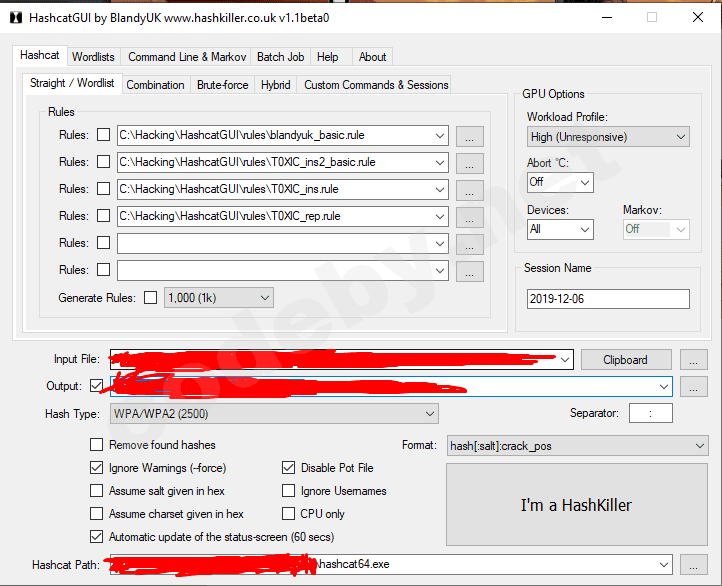Uncheck the Output checkbox
This screenshot has width=722, height=586.
pos(97,385)
